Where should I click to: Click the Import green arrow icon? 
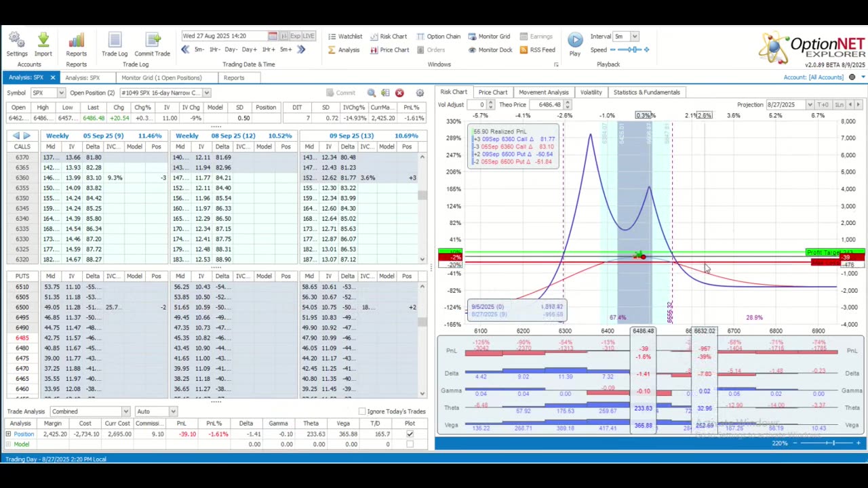[x=43, y=41]
